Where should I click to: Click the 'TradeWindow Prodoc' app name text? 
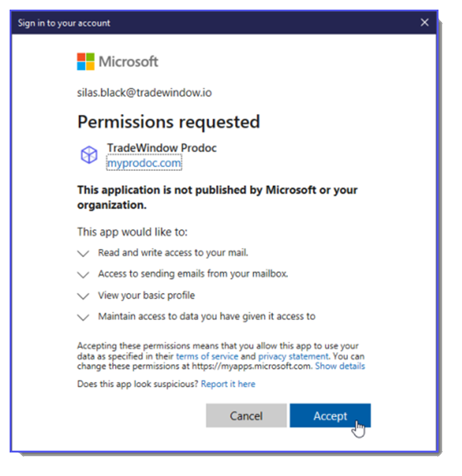point(161,148)
